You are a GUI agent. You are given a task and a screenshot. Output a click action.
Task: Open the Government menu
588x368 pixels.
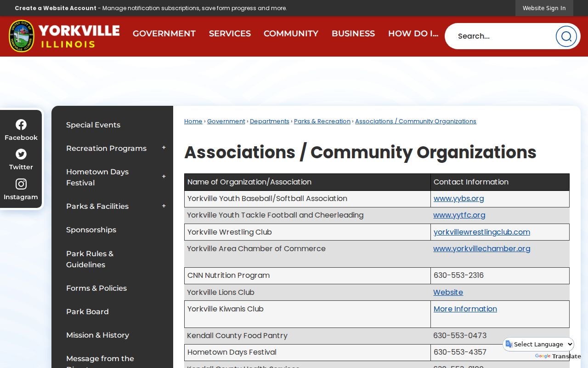coord(164,34)
